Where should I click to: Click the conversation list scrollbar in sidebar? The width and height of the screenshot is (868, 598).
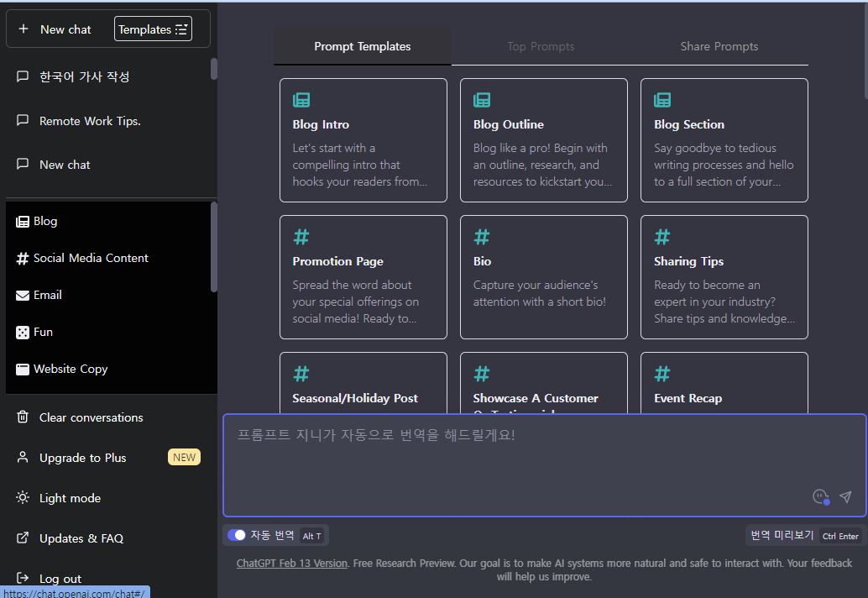pos(214,69)
